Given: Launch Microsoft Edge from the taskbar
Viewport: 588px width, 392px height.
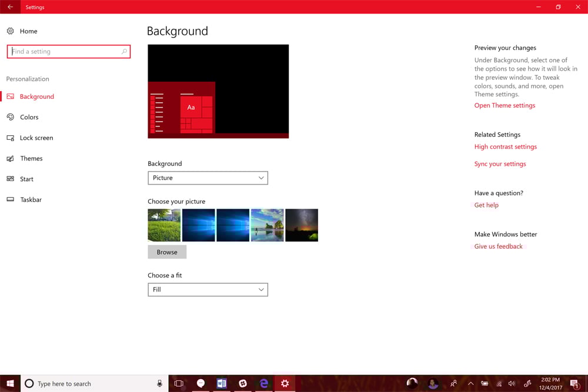Looking at the screenshot, I should click(x=264, y=383).
